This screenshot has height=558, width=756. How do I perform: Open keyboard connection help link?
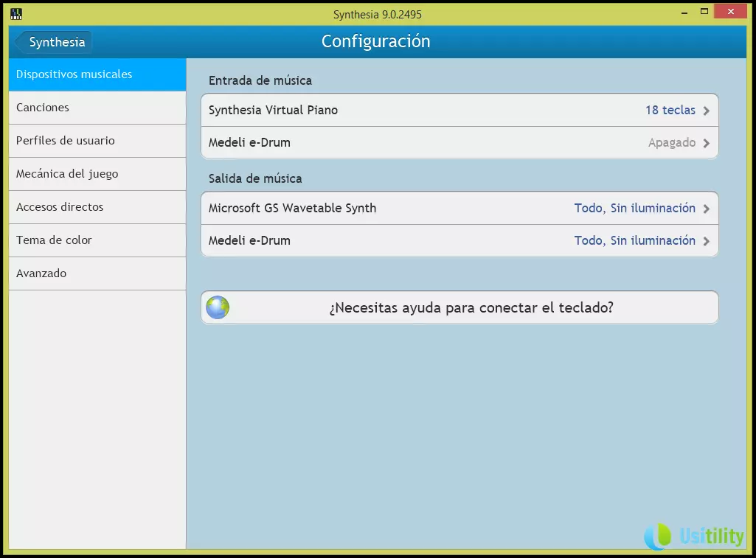click(471, 307)
